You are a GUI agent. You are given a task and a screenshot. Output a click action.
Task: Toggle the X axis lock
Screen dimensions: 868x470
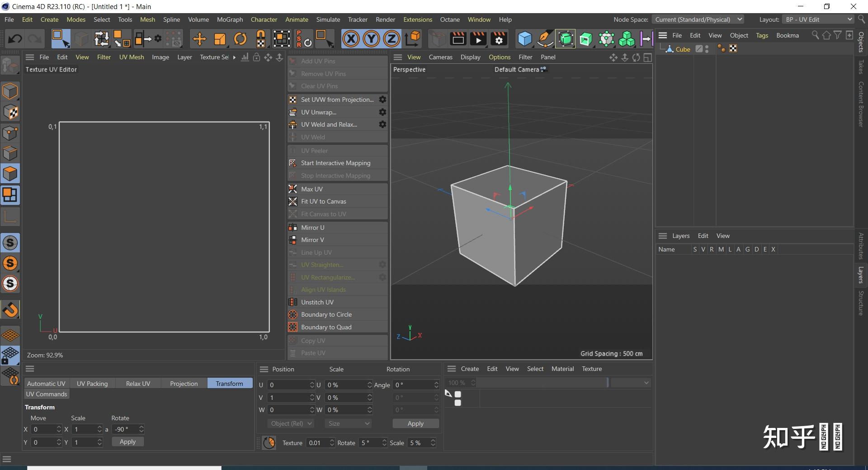coord(351,39)
